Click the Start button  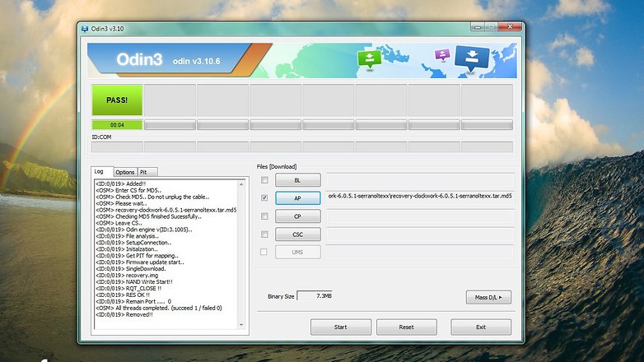(341, 327)
